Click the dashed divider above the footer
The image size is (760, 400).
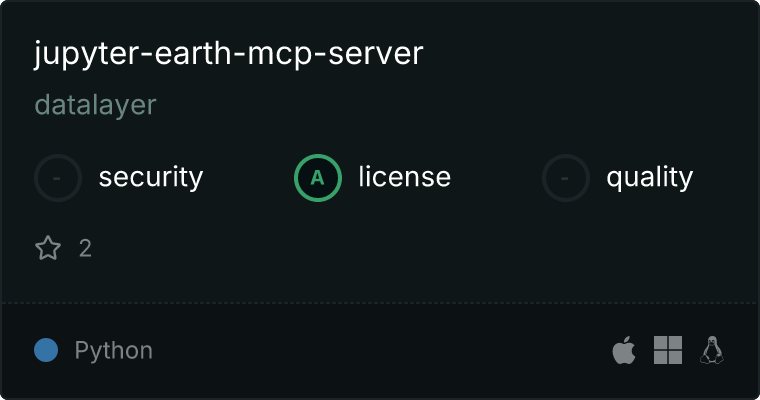click(x=380, y=303)
